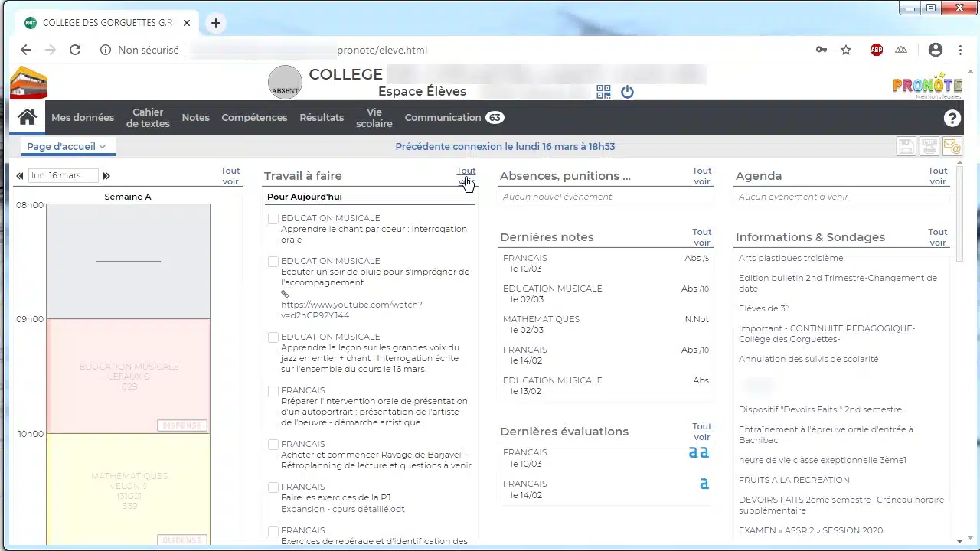Expand the Page d'accueil dropdown
This screenshot has height=551, width=980.
coord(66,146)
